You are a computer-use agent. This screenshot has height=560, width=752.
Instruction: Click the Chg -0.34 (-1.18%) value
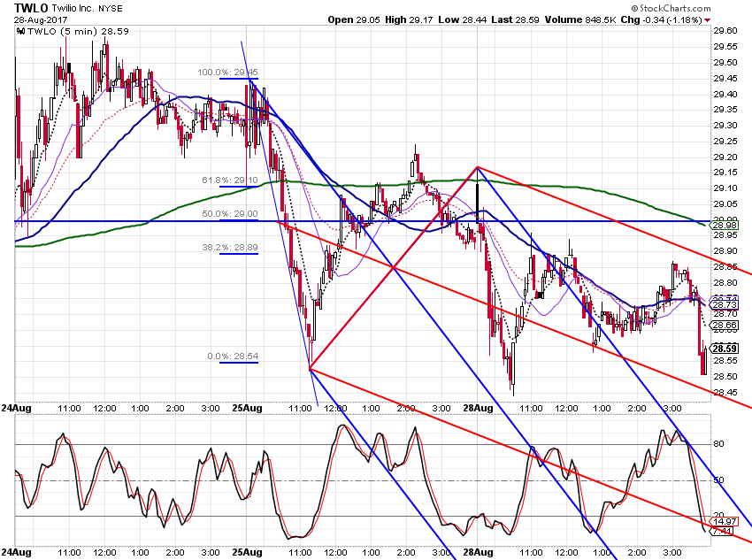pyautogui.click(x=662, y=20)
